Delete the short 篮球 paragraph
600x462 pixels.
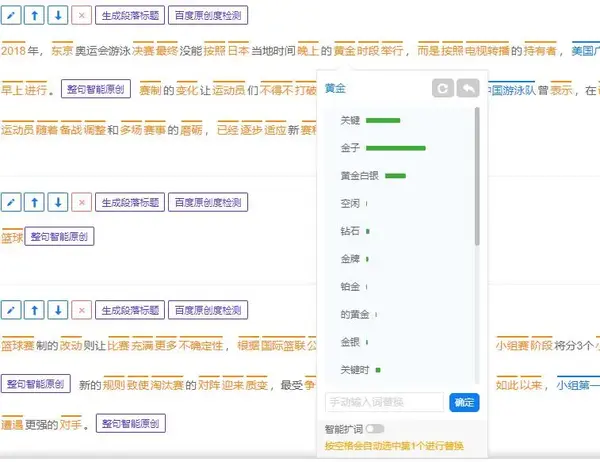pos(82,202)
